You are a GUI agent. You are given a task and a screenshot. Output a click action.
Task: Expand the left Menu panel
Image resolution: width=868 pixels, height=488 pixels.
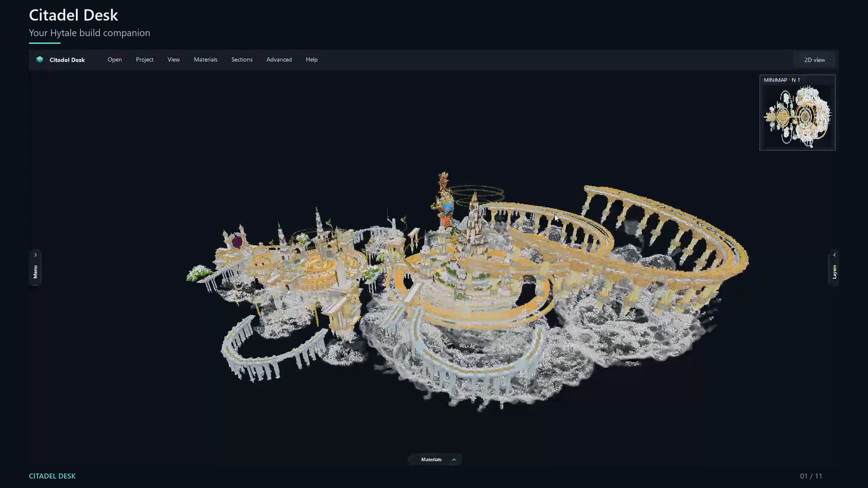point(35,267)
